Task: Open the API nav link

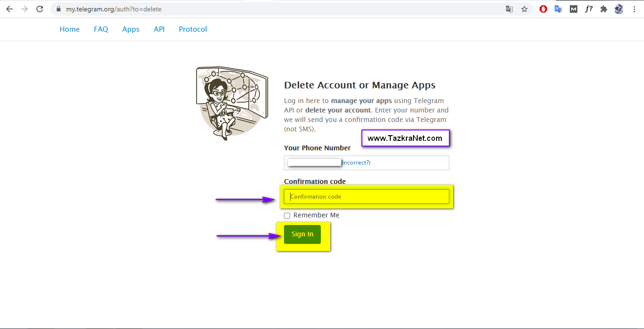Action: (x=159, y=29)
